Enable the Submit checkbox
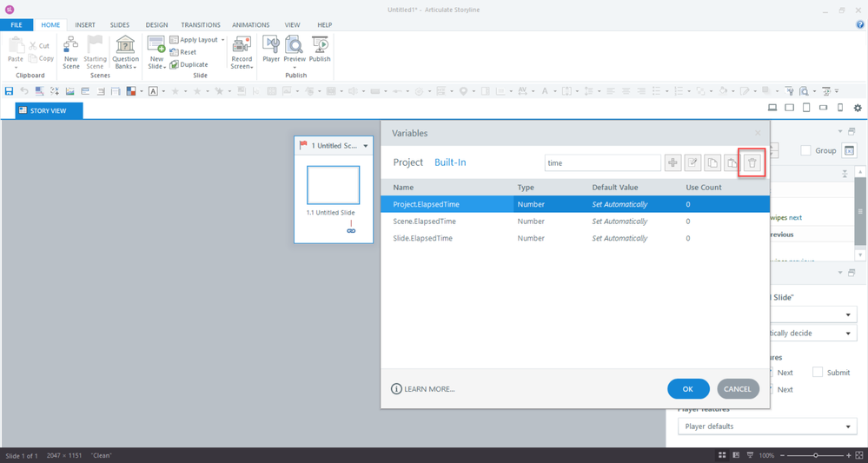 [818, 372]
